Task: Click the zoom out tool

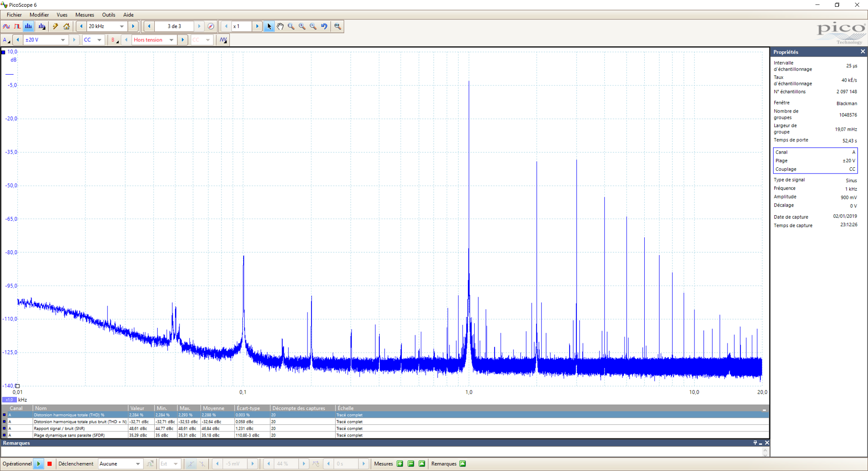Action: [x=313, y=26]
